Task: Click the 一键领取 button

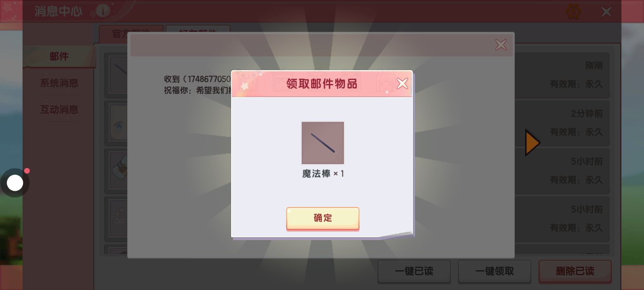Action: [x=495, y=271]
